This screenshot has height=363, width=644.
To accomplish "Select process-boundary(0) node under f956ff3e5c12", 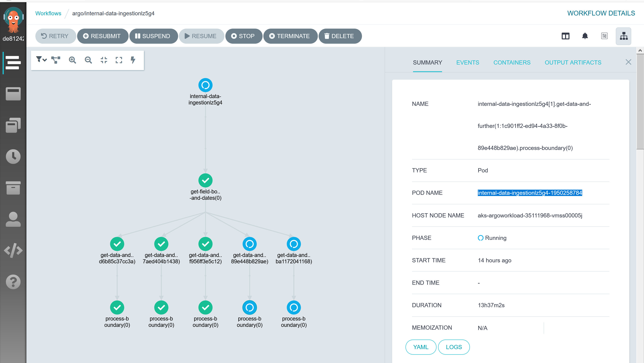I will [205, 307].
